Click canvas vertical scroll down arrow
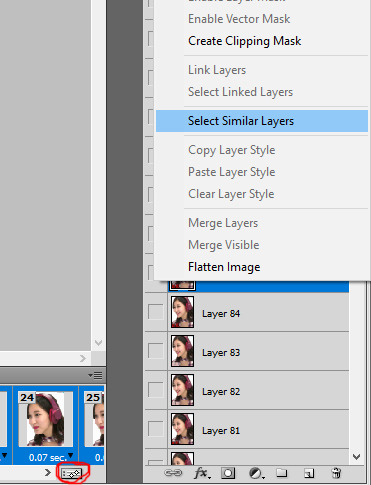Viewport: 371px width, 485px height. [98, 343]
